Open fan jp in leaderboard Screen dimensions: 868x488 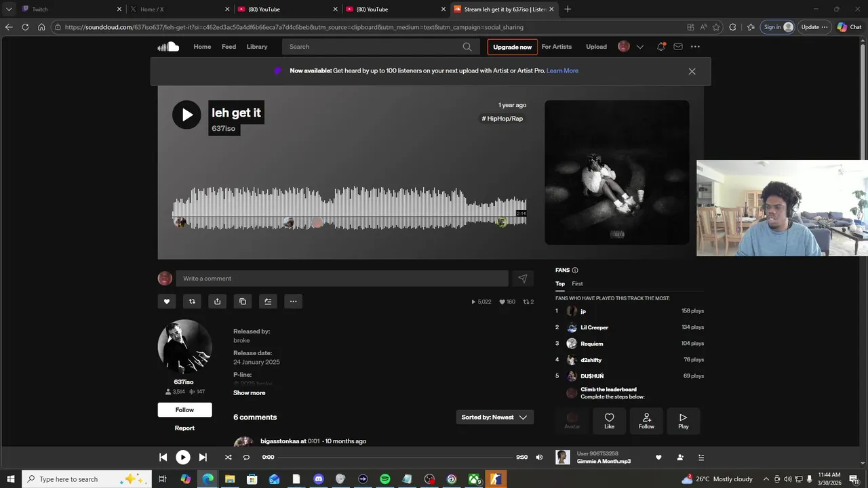point(583,311)
